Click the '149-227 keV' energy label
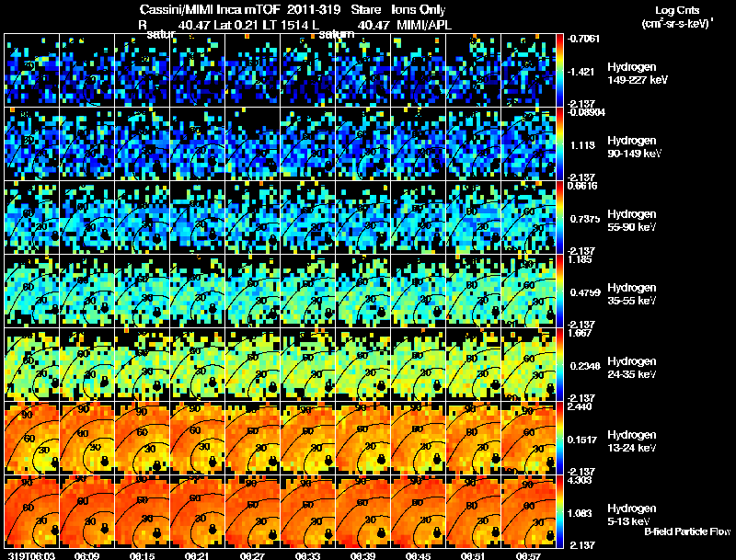Image resolution: width=736 pixels, height=560 pixels. pos(638,80)
